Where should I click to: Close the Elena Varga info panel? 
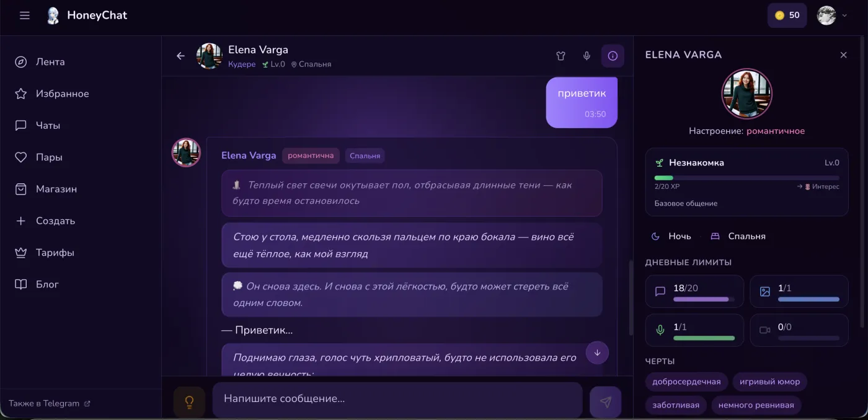coord(843,55)
